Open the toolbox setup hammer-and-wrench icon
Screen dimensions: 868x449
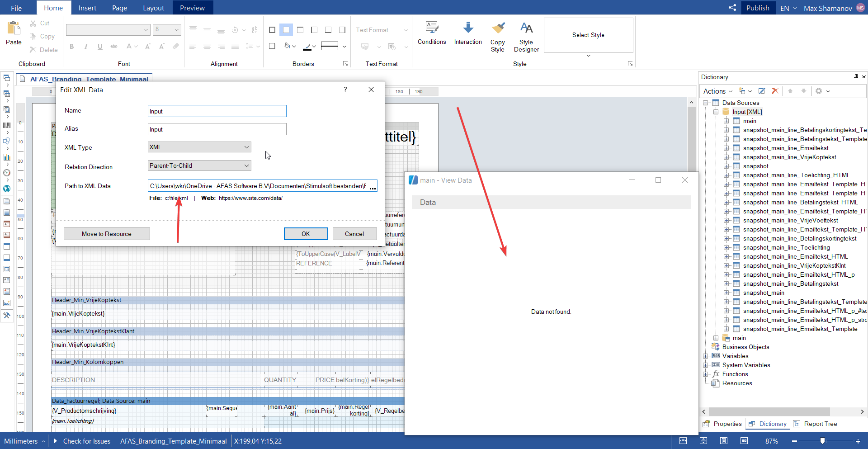[x=7, y=316]
